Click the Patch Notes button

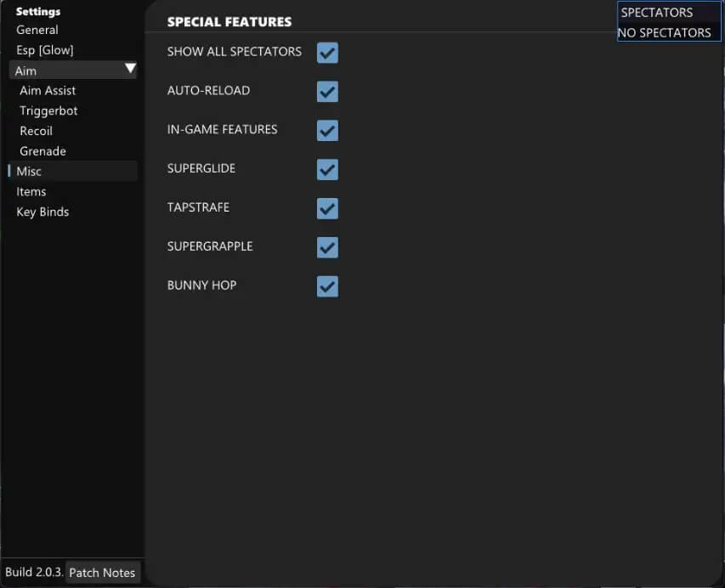102,573
